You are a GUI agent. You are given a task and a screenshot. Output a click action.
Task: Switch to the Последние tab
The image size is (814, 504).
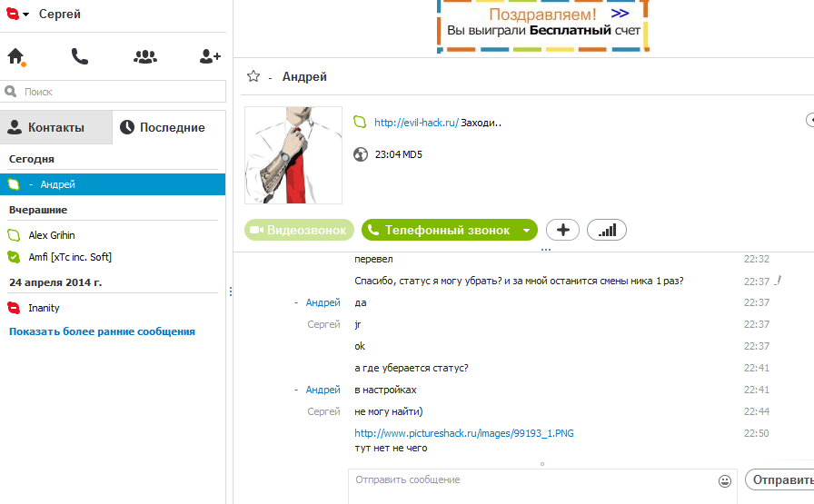(170, 128)
